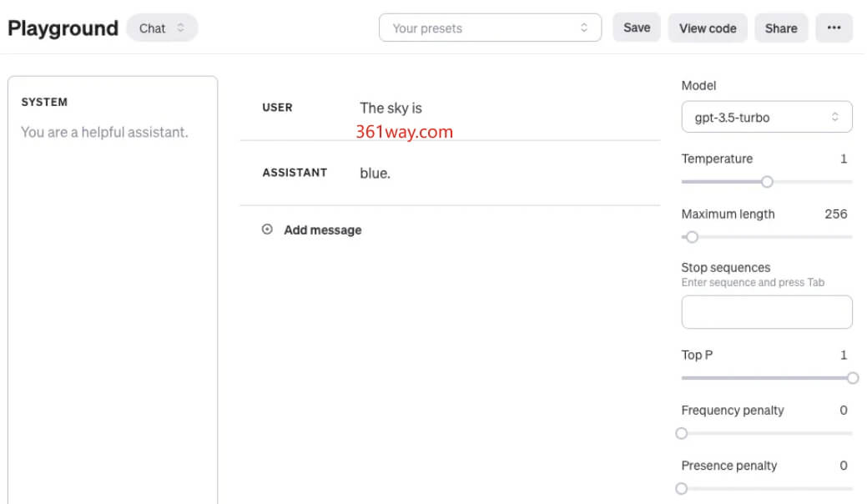Click the Presence penalty slider handle
Screen dimensions: 867x504
pyautogui.click(x=682, y=488)
